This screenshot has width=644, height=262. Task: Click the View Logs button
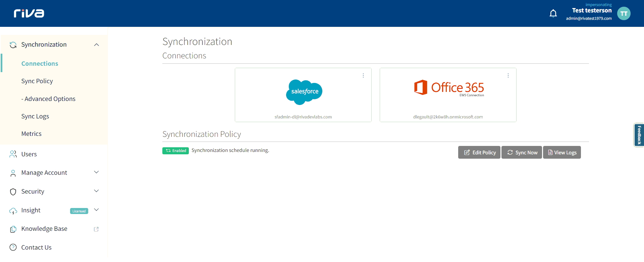click(562, 153)
